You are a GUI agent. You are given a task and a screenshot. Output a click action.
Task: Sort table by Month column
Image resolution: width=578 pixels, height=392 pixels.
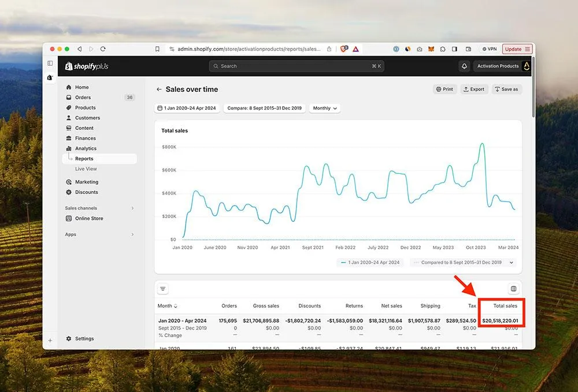[168, 306]
